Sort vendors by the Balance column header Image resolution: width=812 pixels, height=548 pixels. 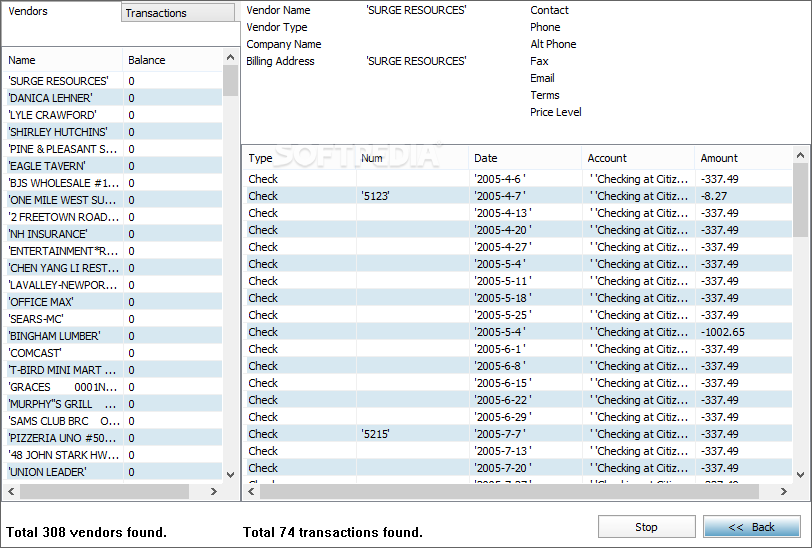[173, 60]
